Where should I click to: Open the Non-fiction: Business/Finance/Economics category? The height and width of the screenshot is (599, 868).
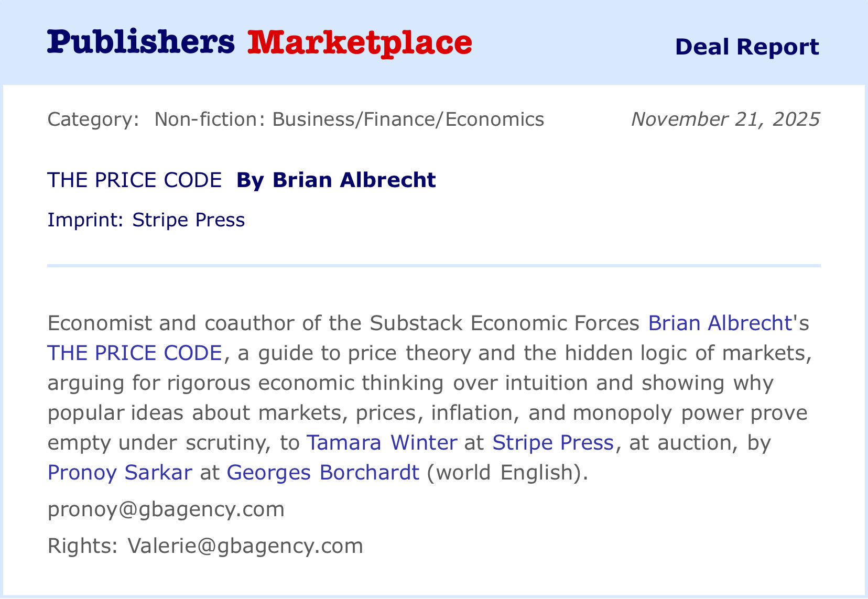coord(349,119)
